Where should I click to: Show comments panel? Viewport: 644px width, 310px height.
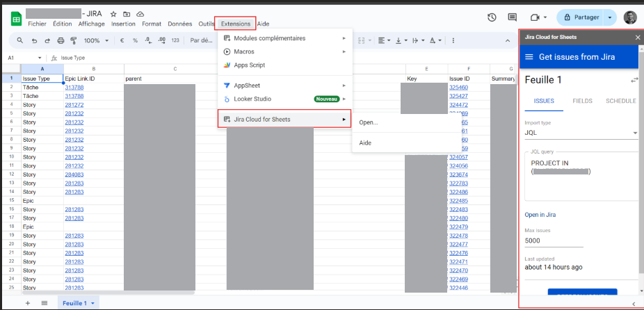coord(512,17)
